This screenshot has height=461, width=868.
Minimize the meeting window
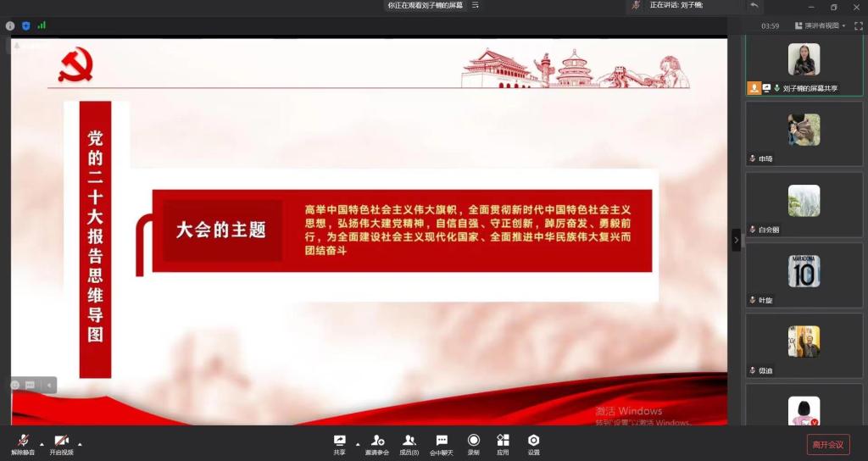(x=812, y=7)
